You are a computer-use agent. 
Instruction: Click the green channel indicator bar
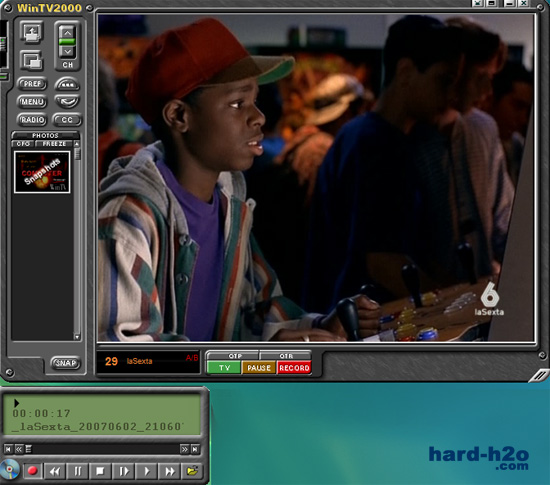(67, 42)
